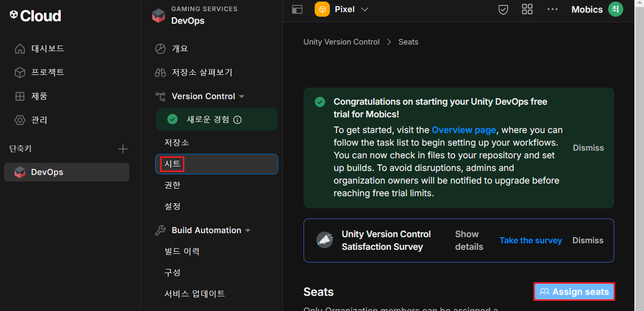
Task: Click the Seats breadcrumb
Action: [x=408, y=42]
